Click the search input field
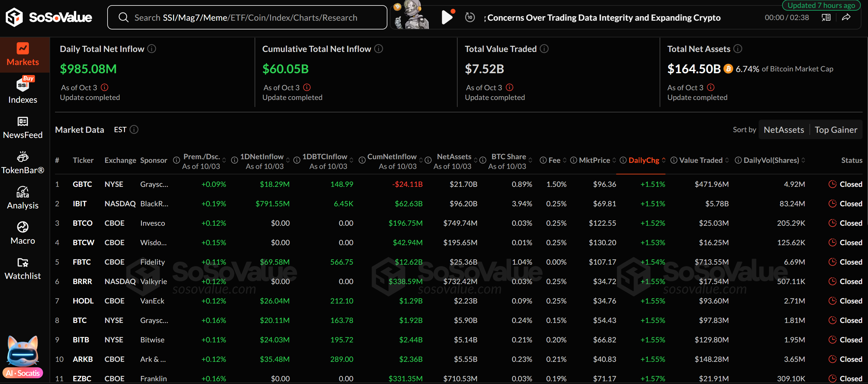This screenshot has height=384, width=868. click(x=246, y=18)
